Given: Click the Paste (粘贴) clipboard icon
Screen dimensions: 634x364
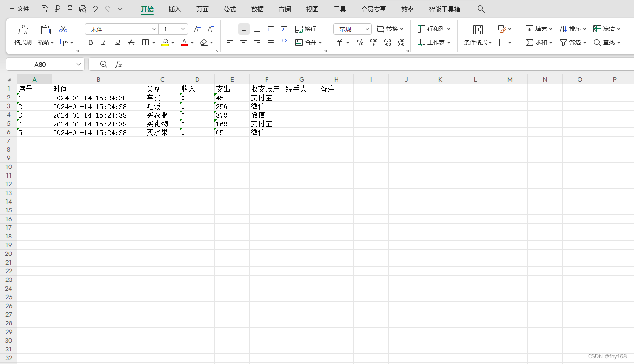Looking at the screenshot, I should click(x=45, y=29).
